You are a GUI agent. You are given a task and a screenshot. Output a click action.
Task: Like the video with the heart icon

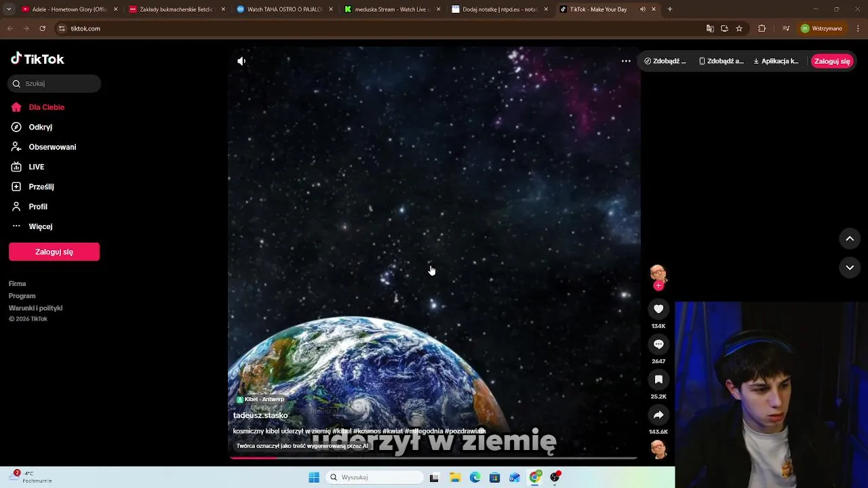pyautogui.click(x=658, y=309)
